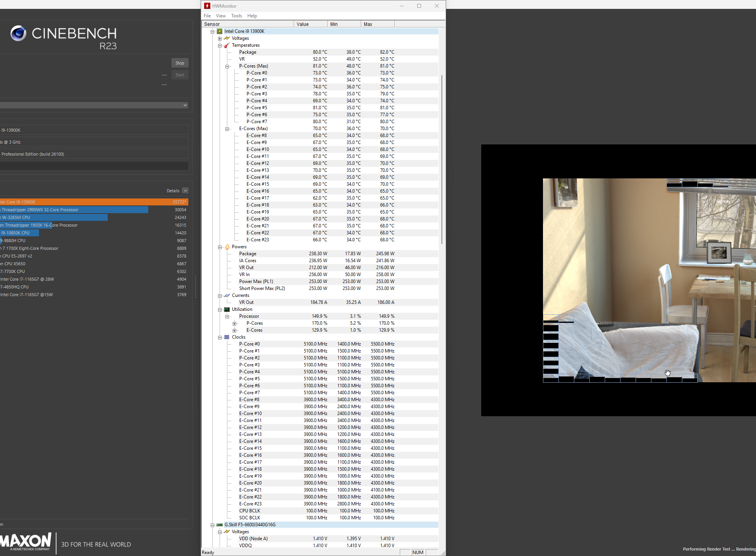Open the Cinebench Details dropdown arrow
This screenshot has height=556, width=756.
(x=185, y=191)
